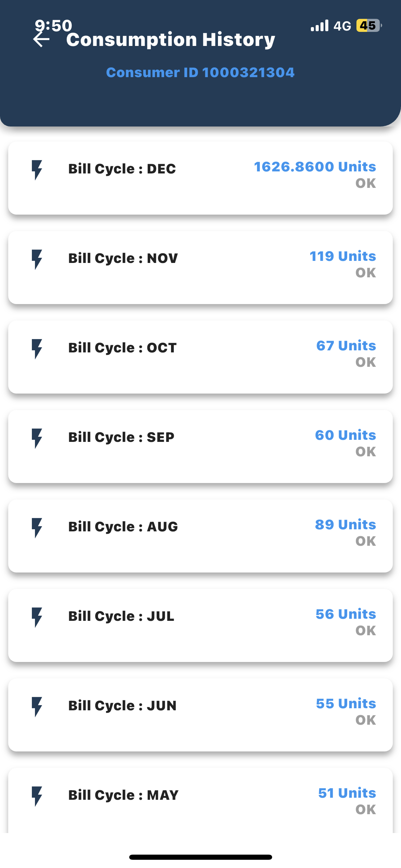Click the lightning bolt icon for MAY
This screenshot has width=401, height=868.
click(x=37, y=796)
